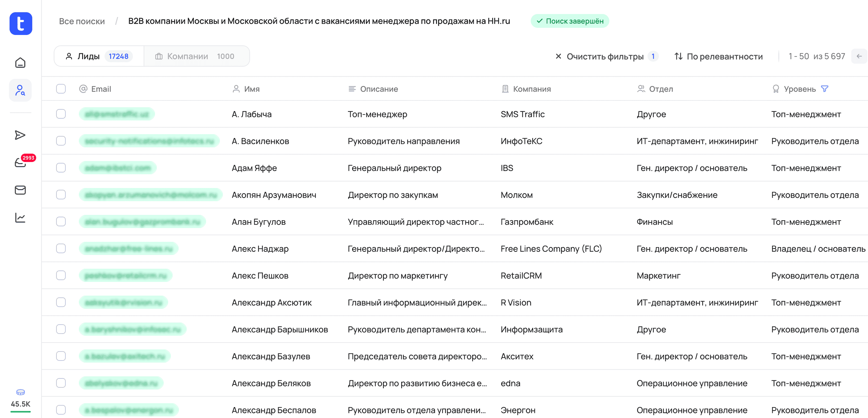
Task: Select the checkbox for Александр Аксютик
Action: [x=61, y=302]
